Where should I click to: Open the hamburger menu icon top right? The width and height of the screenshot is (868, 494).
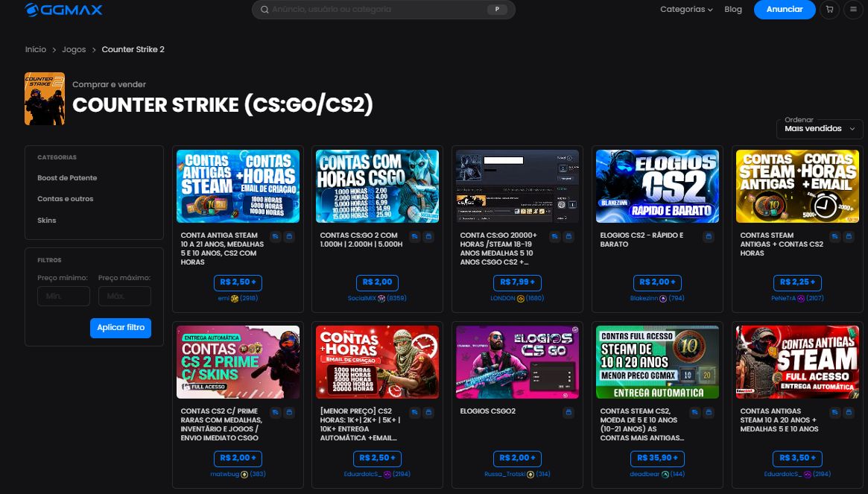(x=852, y=10)
